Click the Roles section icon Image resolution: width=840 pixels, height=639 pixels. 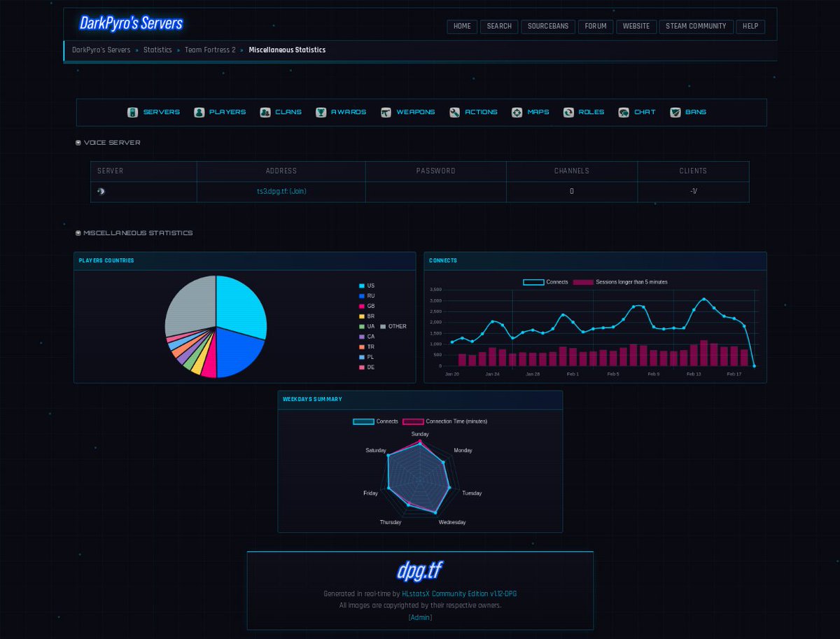(x=568, y=112)
